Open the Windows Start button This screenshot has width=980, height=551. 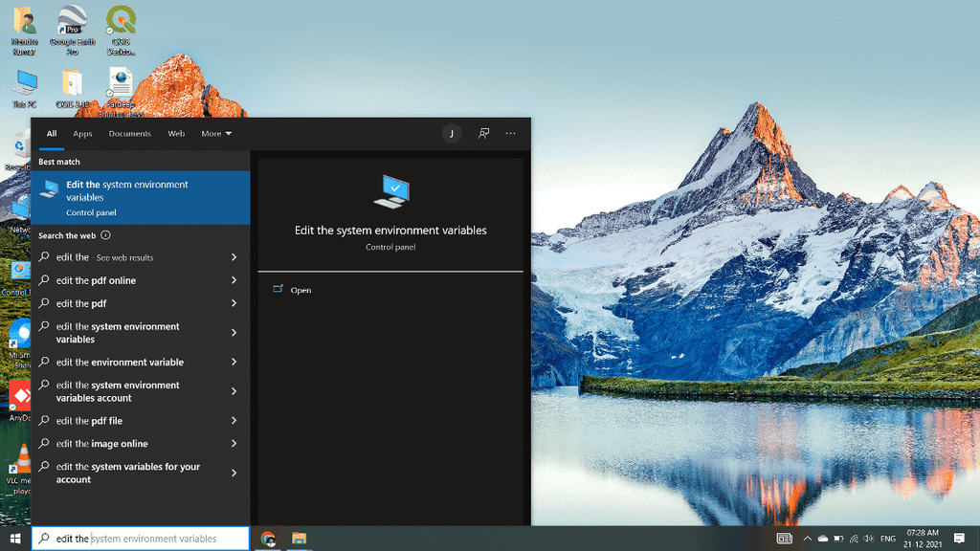(x=15, y=538)
